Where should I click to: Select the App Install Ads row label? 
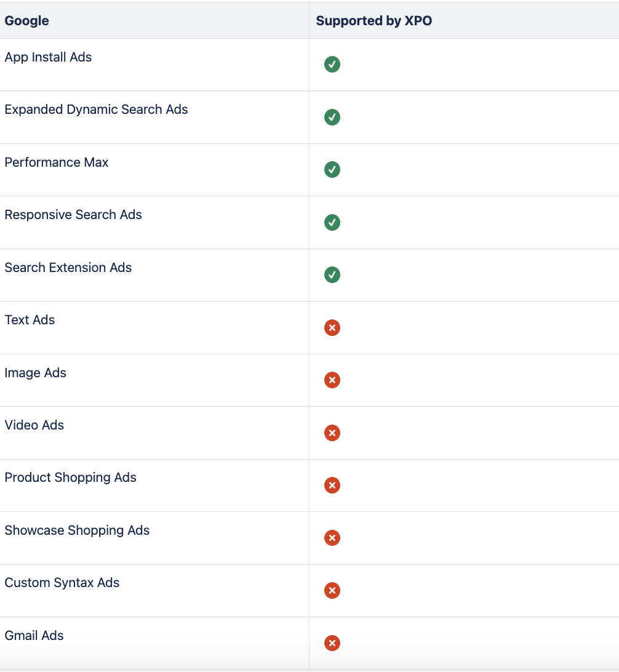(48, 57)
